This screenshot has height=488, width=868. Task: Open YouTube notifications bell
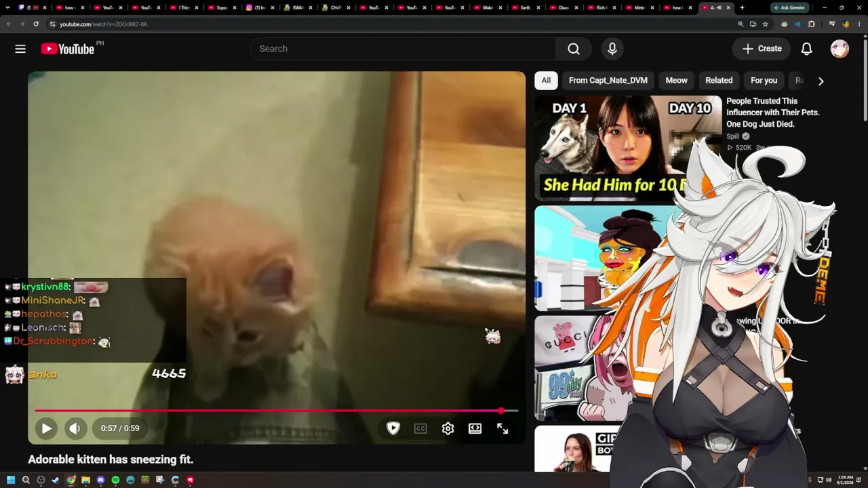tap(806, 49)
